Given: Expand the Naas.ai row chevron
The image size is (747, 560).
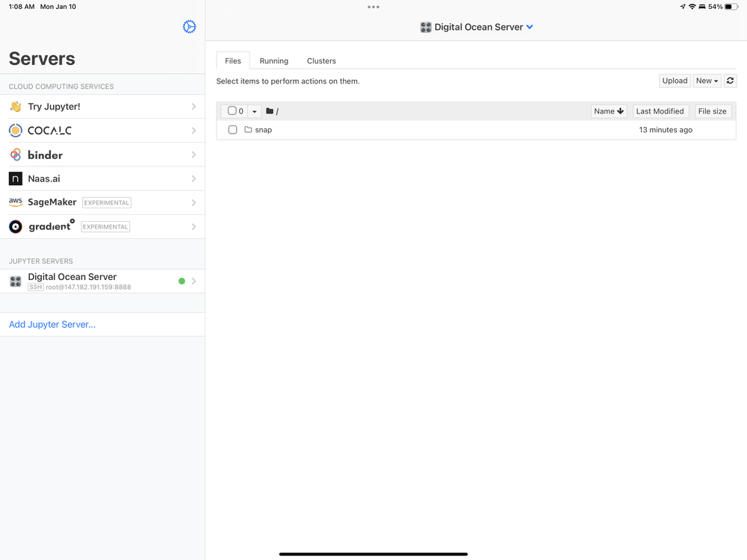Looking at the screenshot, I should tap(194, 178).
